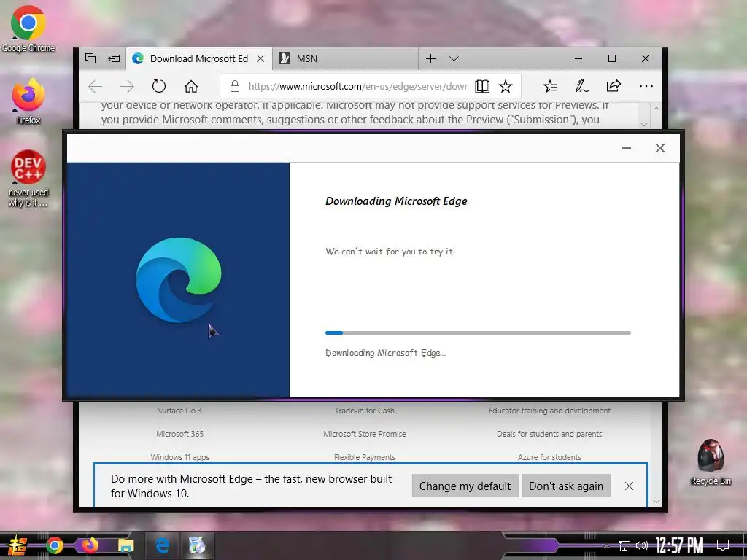Expand the tab previews chevron
The image size is (747, 560).
(454, 58)
